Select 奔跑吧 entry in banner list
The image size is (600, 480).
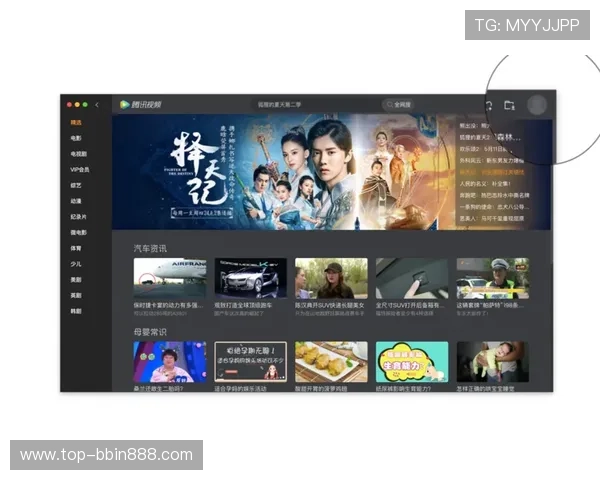click(x=494, y=195)
